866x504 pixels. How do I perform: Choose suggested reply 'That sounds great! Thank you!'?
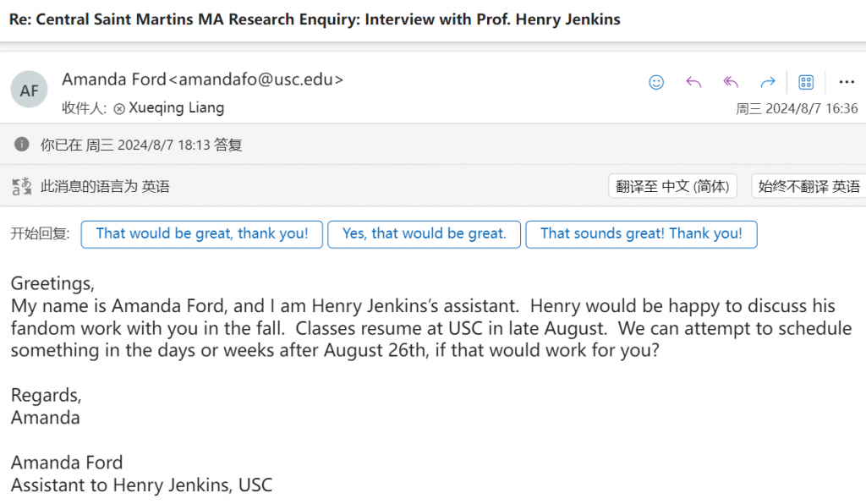641,234
